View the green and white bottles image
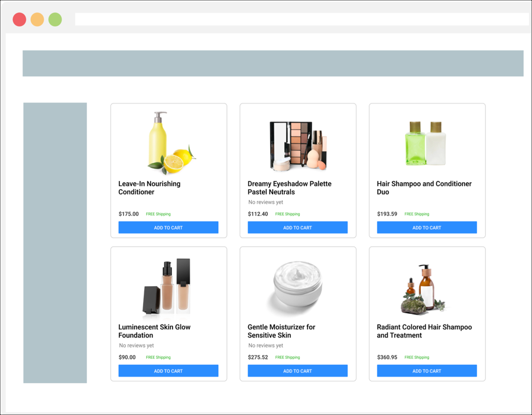Image resolution: width=532 pixels, height=415 pixels. pyautogui.click(x=426, y=143)
